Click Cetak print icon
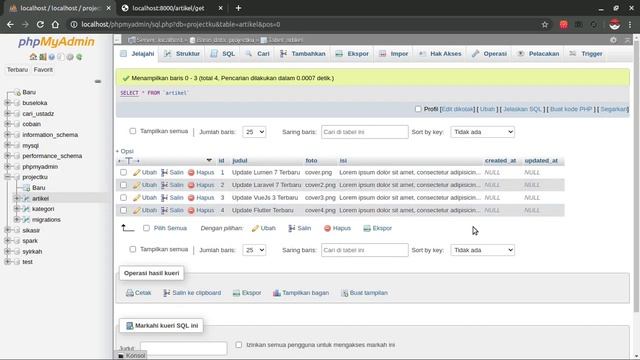 coord(130,293)
